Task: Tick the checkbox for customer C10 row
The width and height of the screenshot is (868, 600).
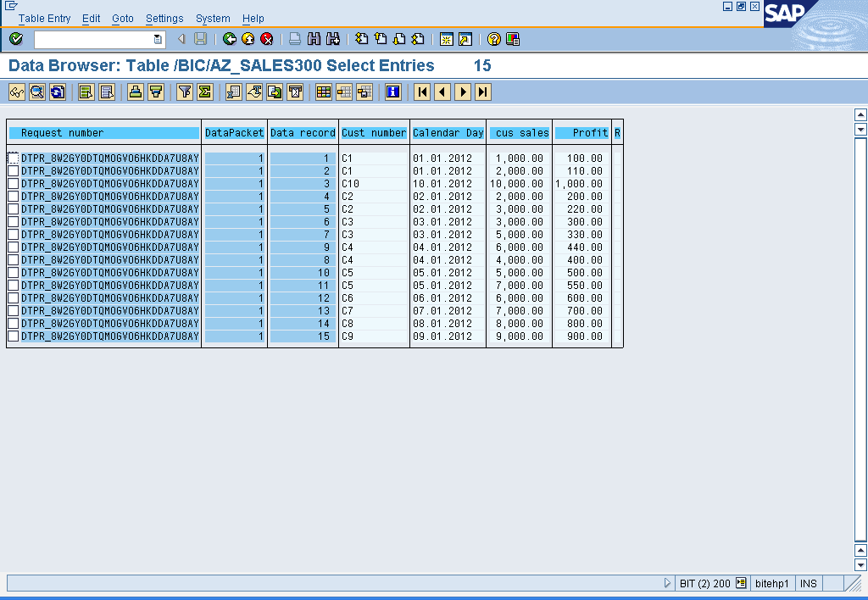Action: 14,184
